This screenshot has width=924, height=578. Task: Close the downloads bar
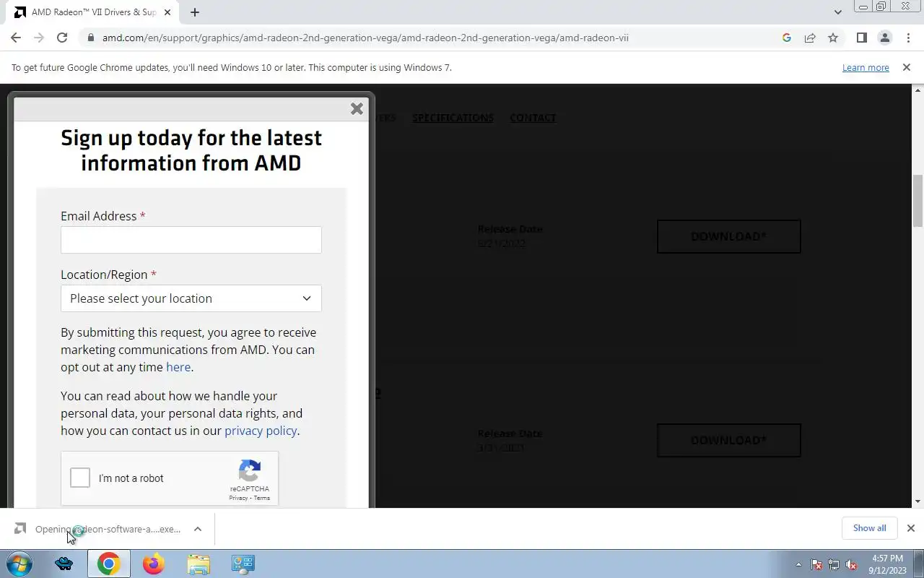910,528
